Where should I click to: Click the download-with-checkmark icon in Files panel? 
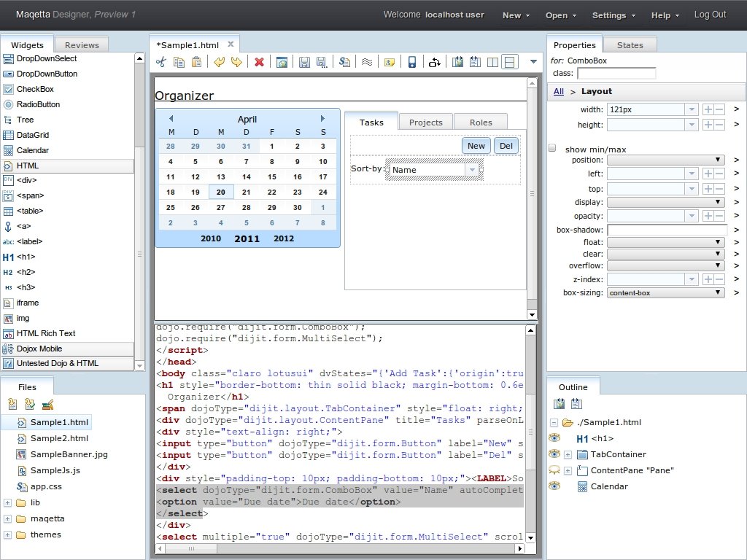(x=30, y=404)
